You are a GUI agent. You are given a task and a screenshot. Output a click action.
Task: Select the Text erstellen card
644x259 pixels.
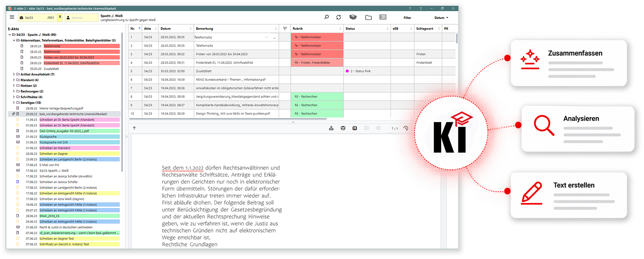(569, 195)
